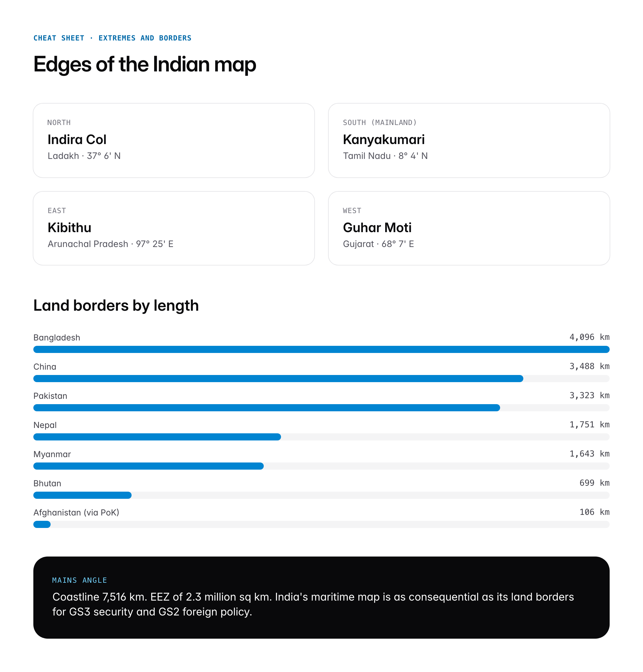The height and width of the screenshot is (672, 643).
Task: Click the Mains Angle dark callout box
Action: tap(321, 597)
